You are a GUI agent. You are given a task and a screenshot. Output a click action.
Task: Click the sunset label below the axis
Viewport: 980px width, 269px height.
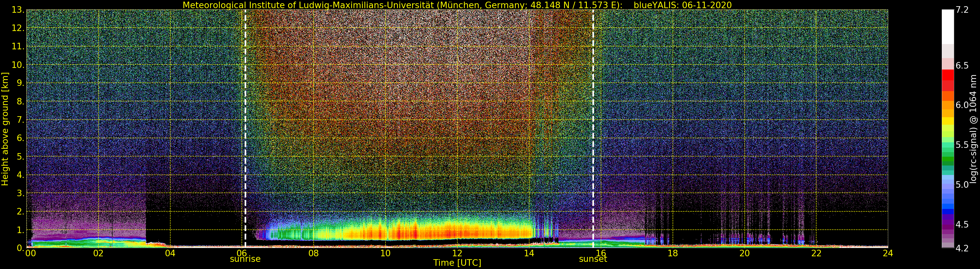pyautogui.click(x=593, y=259)
